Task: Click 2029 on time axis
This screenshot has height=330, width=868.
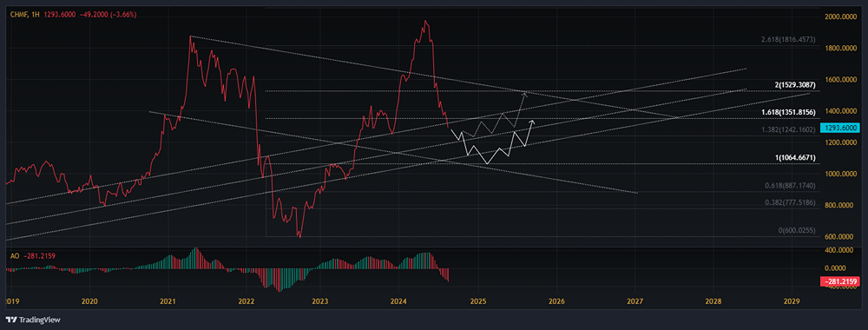Action: (x=792, y=301)
